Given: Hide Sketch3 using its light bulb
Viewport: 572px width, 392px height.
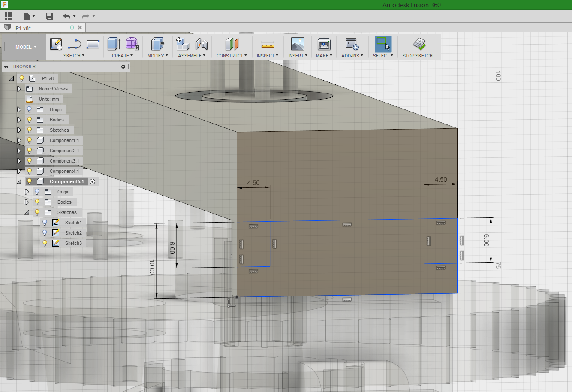Looking at the screenshot, I should pos(45,243).
